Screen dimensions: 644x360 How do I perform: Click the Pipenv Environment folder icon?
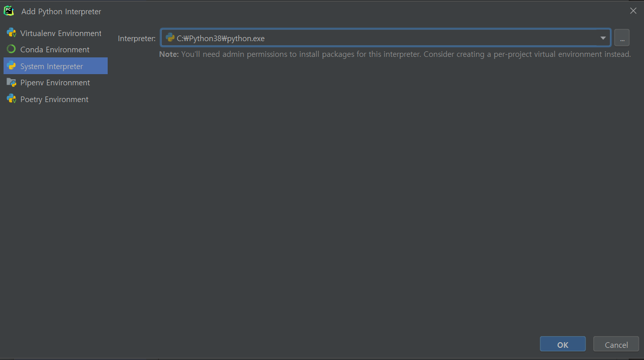11,82
